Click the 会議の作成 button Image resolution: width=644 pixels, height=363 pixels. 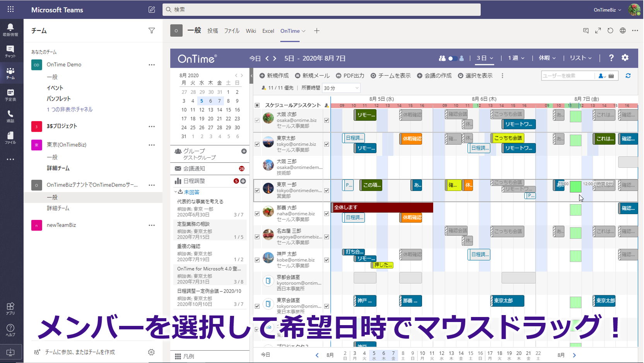coord(434,76)
